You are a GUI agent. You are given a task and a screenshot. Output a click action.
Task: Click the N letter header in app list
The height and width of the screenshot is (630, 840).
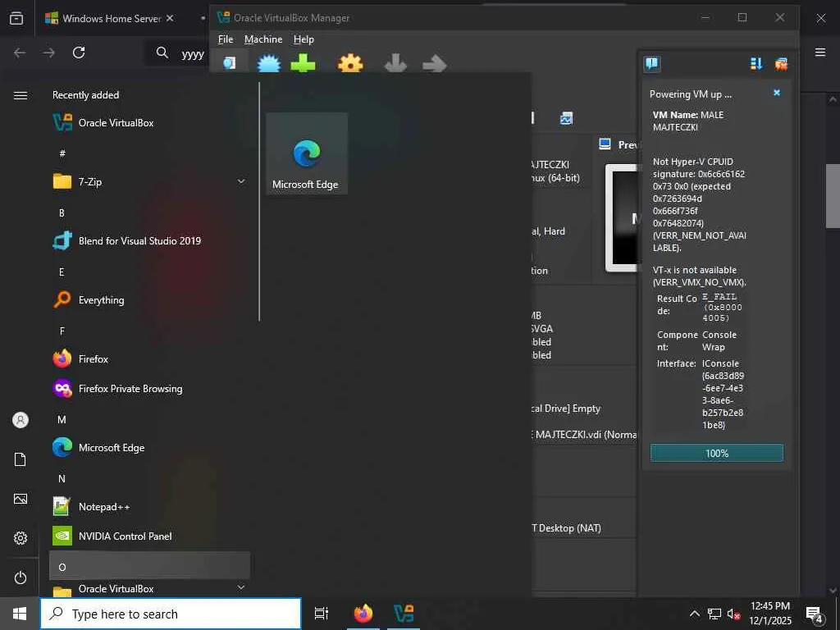pyautogui.click(x=62, y=478)
